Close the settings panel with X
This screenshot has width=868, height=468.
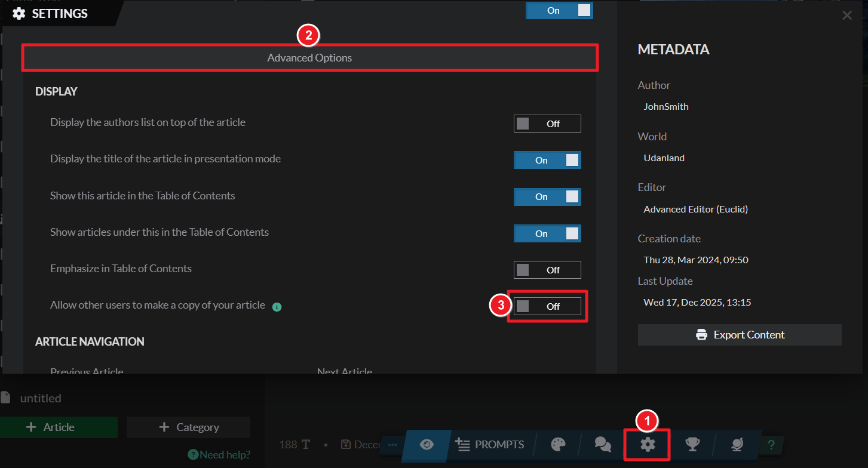click(x=847, y=16)
